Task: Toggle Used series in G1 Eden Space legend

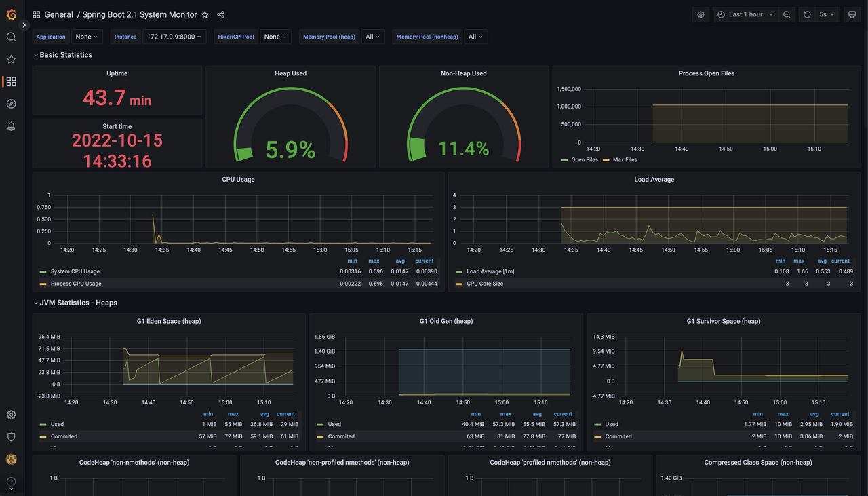Action: pyautogui.click(x=58, y=424)
